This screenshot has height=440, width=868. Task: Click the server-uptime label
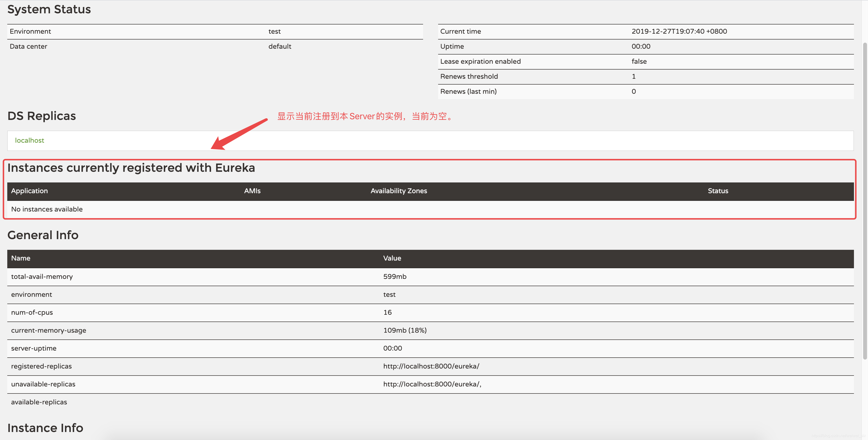pyautogui.click(x=34, y=348)
